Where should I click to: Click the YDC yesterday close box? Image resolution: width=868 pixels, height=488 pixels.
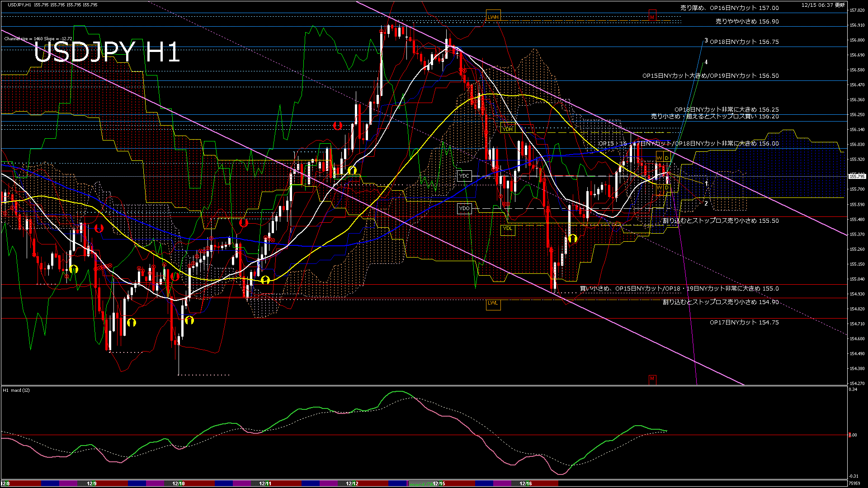(464, 176)
